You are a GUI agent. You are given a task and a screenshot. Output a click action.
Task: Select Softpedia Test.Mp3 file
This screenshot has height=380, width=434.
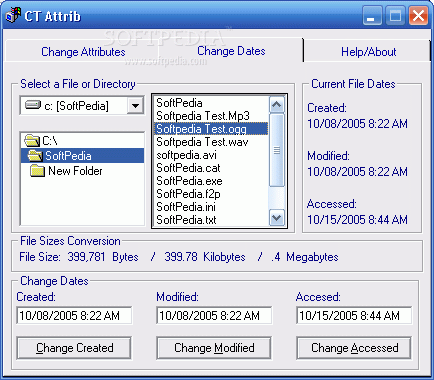click(211, 116)
